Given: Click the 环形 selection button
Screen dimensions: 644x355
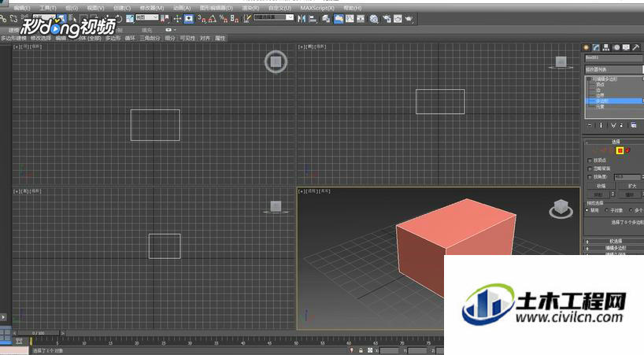Looking at the screenshot, I should click(x=598, y=194).
